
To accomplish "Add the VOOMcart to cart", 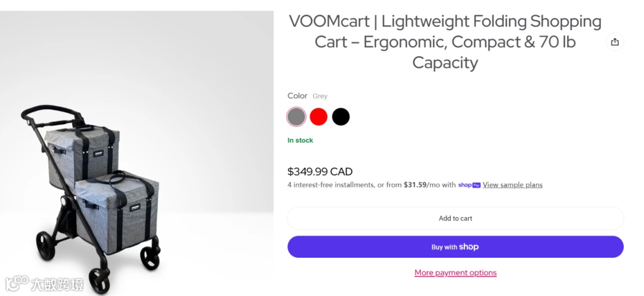I will point(455,218).
